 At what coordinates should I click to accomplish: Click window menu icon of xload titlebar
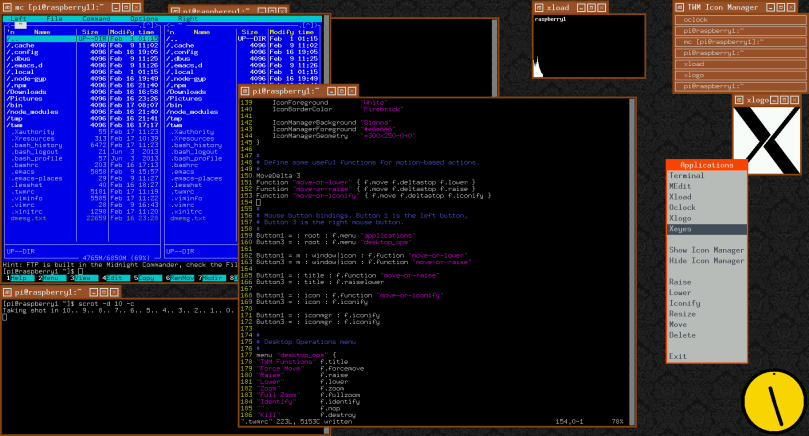[x=539, y=7]
